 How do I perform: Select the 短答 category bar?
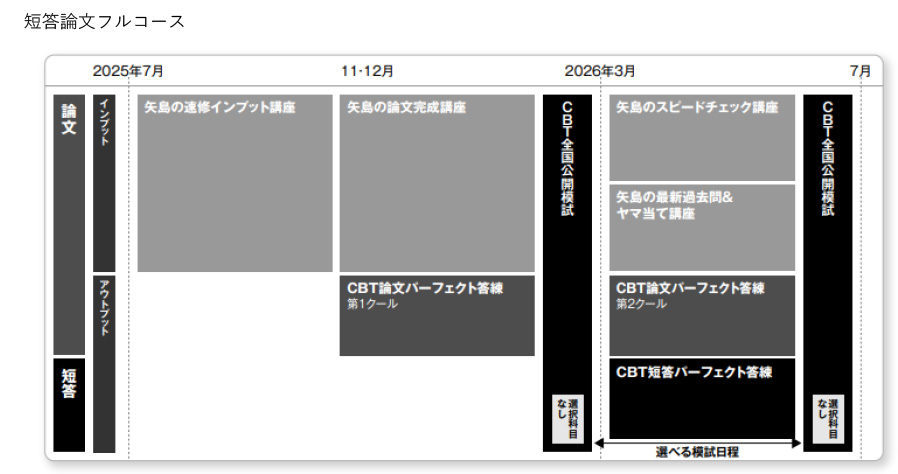pos(69,404)
